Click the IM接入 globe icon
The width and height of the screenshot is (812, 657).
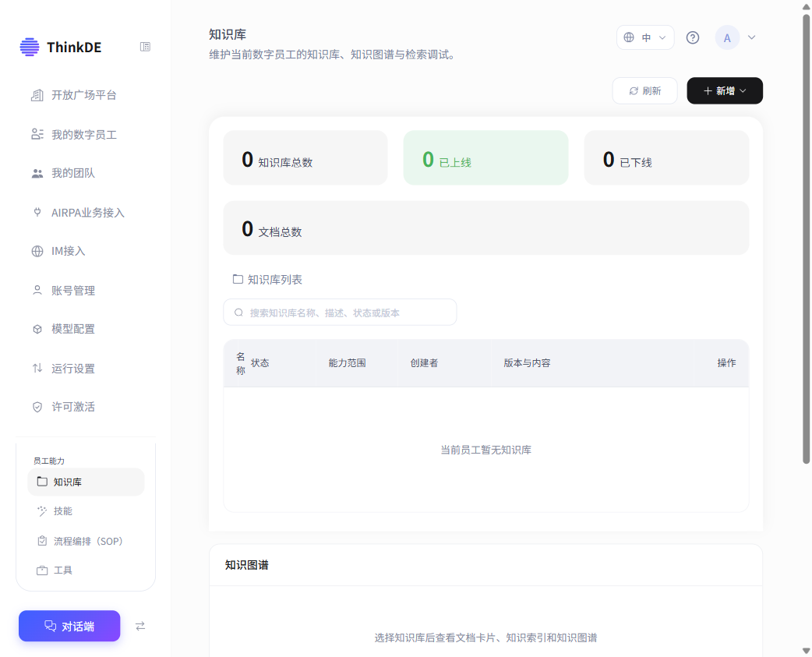coord(37,251)
